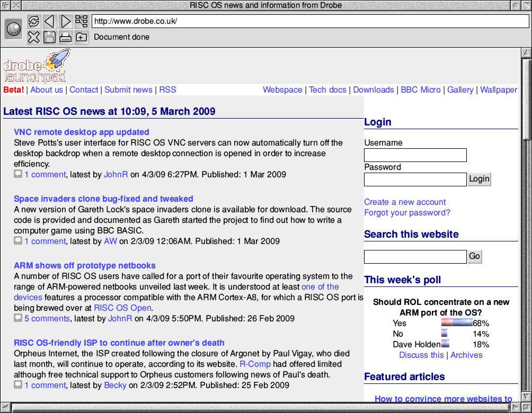Open the About us nav link
532x413 pixels.
coord(47,90)
